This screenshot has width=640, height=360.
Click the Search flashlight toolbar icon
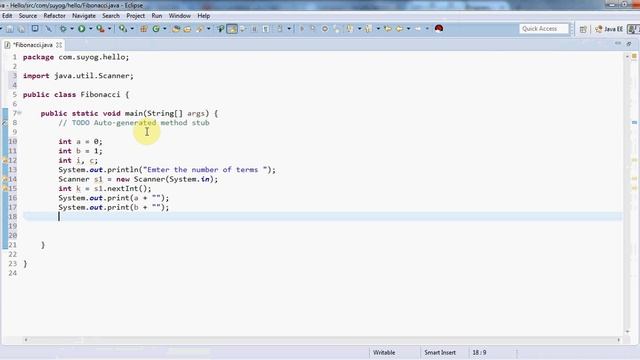pos(200,29)
